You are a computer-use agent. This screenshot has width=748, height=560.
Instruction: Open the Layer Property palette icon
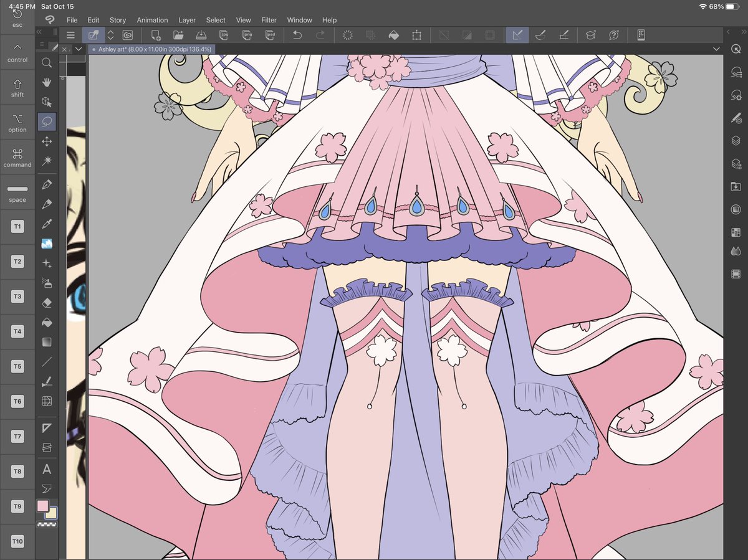pos(736,164)
